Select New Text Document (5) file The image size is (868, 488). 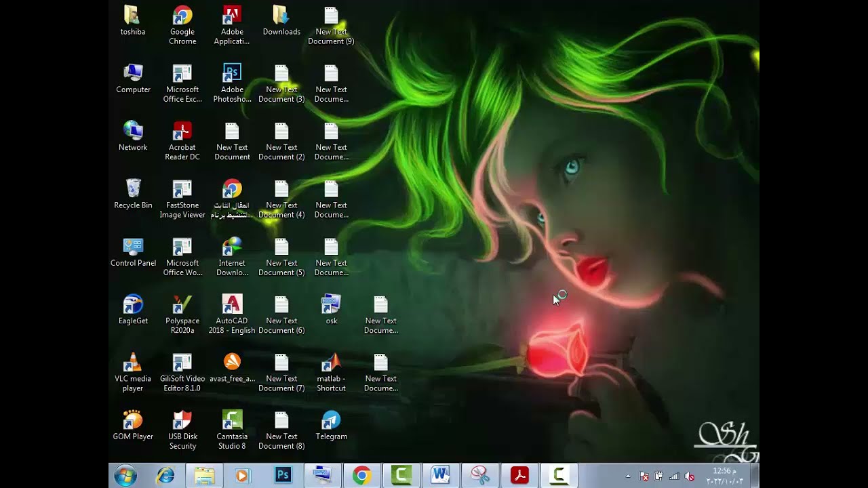coord(281,256)
